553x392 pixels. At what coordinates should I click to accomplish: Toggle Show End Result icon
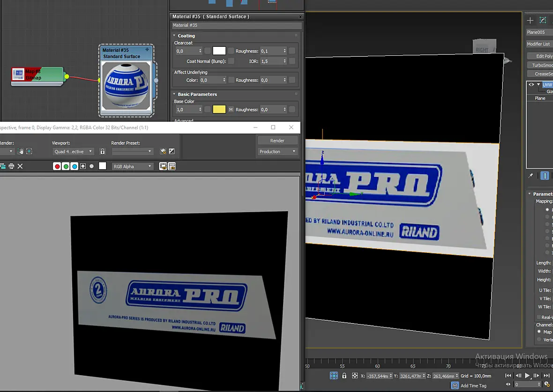pos(545,176)
